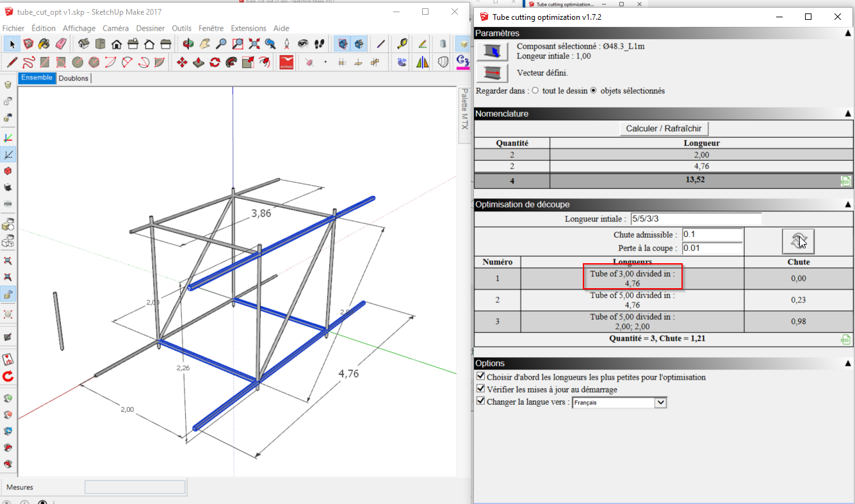Click the Perte à la coupe input field
This screenshot has height=504, width=855.
tap(713, 248)
